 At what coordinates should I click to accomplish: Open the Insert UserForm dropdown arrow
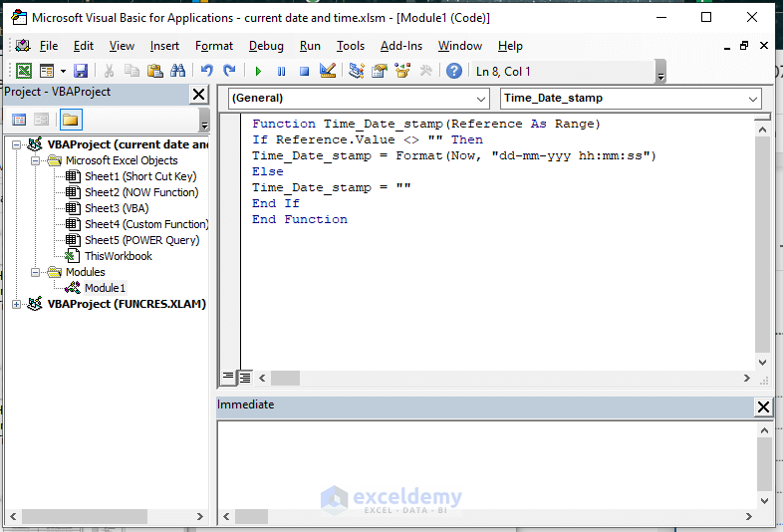click(x=63, y=71)
